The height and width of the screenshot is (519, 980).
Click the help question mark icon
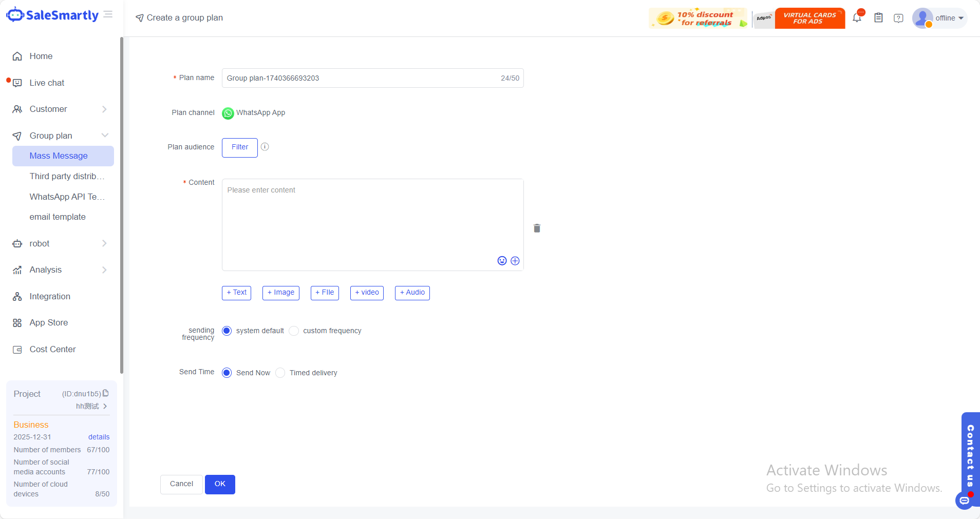tap(898, 18)
